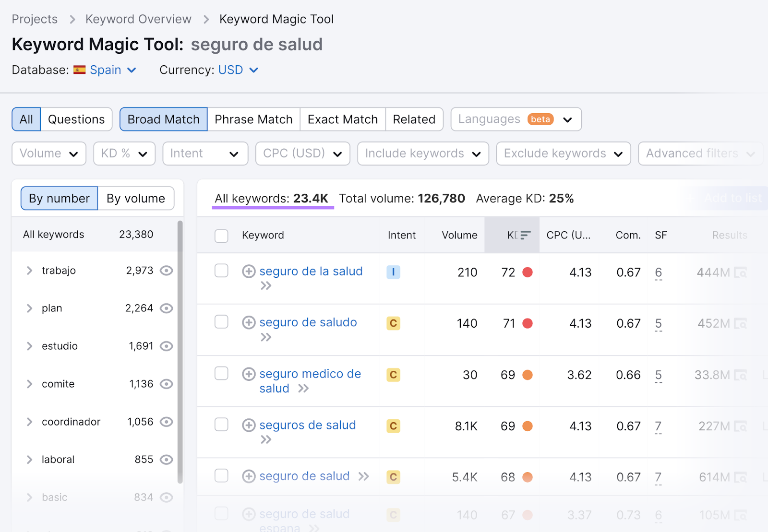
Task: Click the red KD difficulty dot for "seguro de la salud"
Action: point(528,272)
